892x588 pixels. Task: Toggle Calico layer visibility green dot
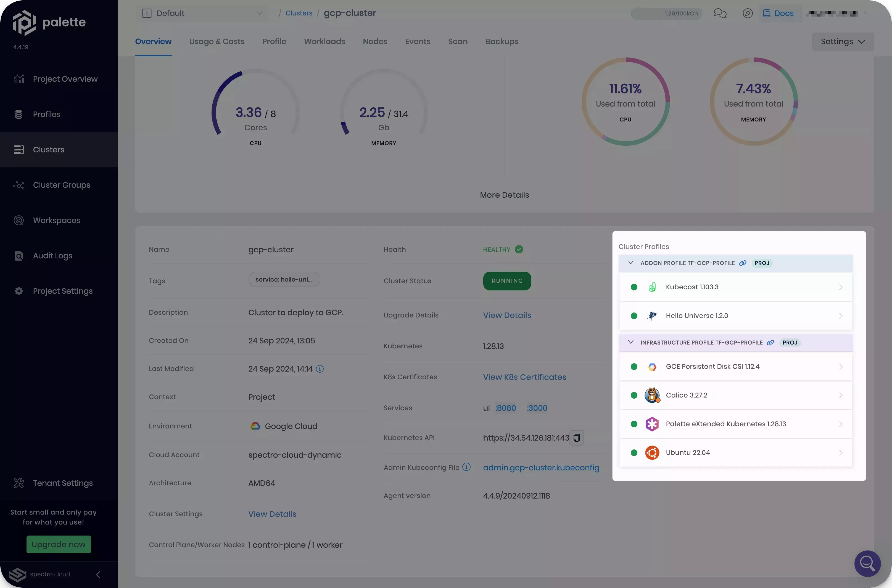point(634,395)
